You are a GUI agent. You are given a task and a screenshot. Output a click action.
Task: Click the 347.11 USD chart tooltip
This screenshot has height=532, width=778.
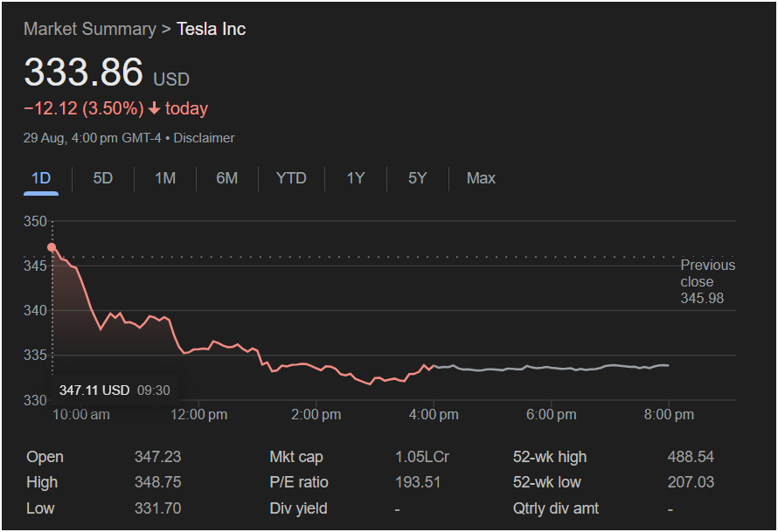[115, 390]
